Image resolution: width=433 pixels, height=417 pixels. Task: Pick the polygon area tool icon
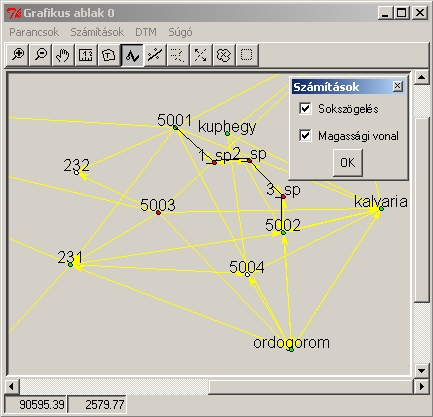click(109, 55)
